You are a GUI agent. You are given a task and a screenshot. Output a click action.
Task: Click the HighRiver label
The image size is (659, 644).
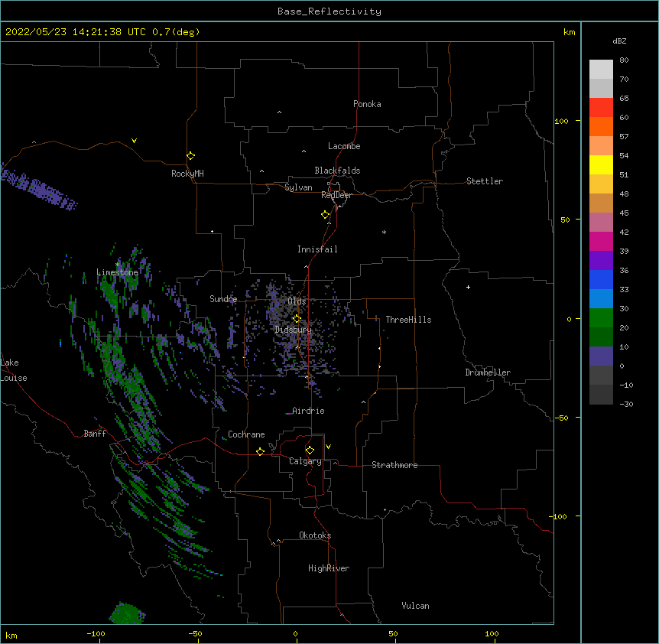pyautogui.click(x=329, y=568)
